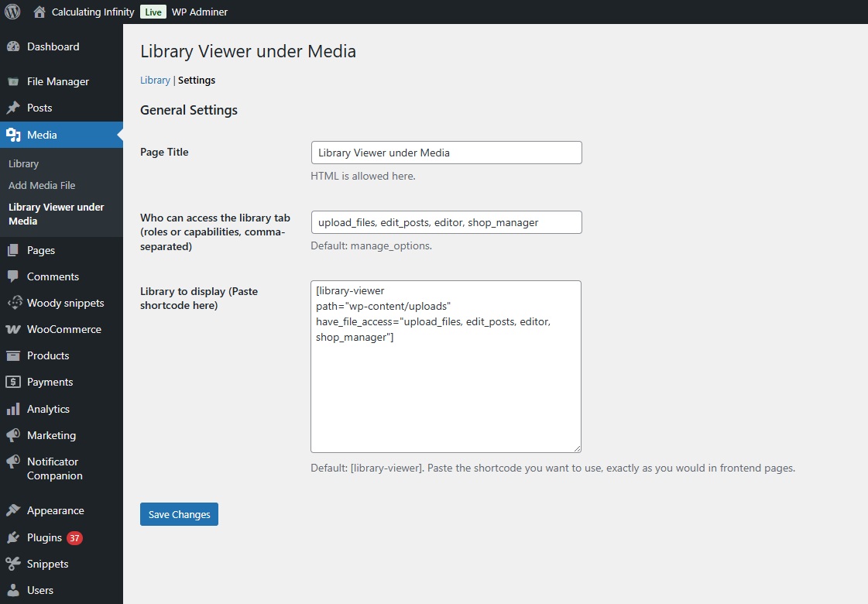Click the Live status badge
Screen dimensions: 868x604
[153, 12]
